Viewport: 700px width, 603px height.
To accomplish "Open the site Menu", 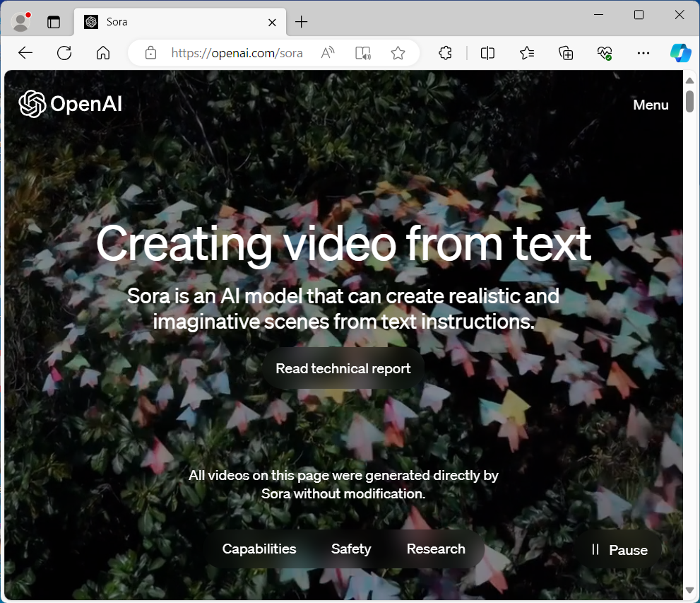I will point(651,105).
